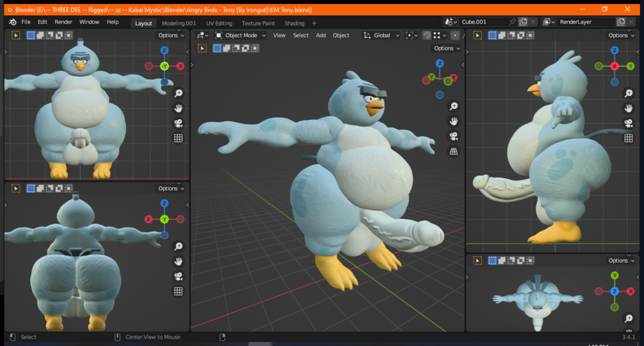Click pan hand icon in top-left viewport

pyautogui.click(x=178, y=108)
